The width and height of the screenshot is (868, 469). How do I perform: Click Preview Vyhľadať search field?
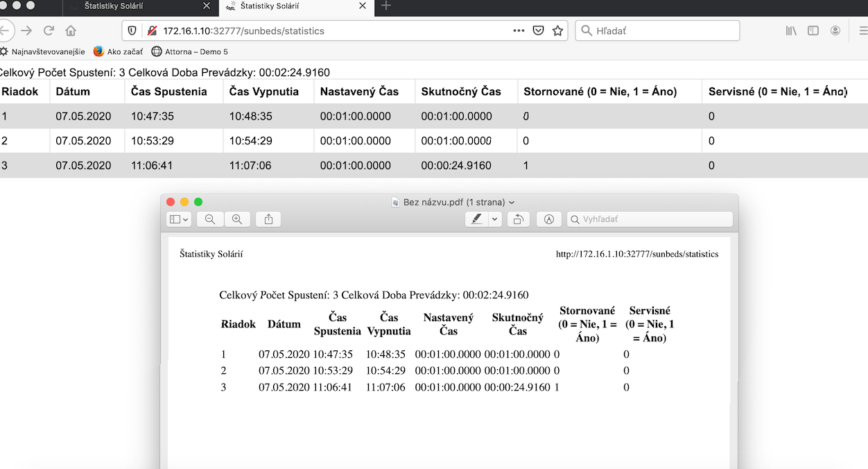(650, 219)
